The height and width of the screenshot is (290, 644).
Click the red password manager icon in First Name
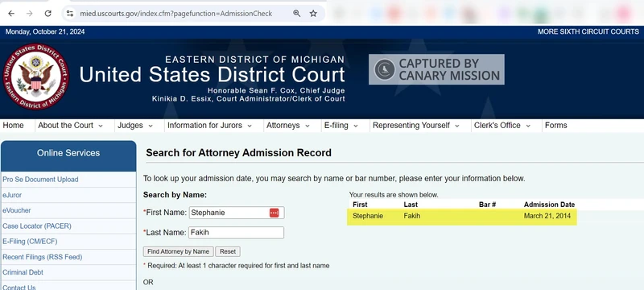(x=274, y=213)
